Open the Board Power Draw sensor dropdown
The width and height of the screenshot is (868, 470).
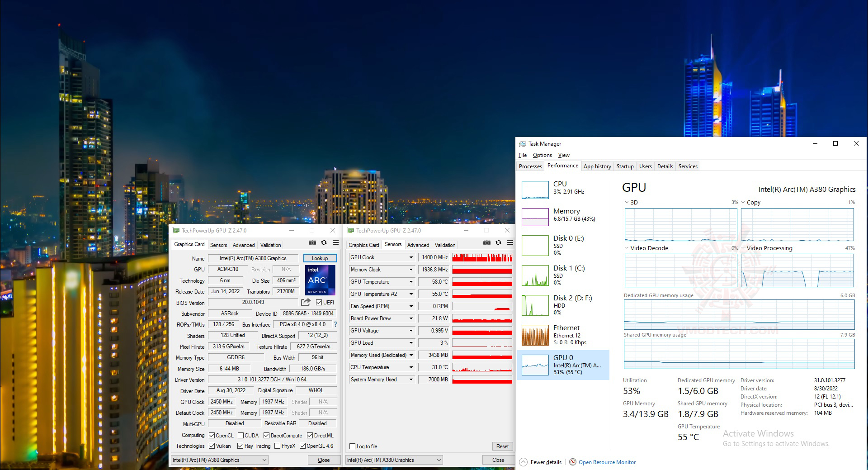(x=411, y=318)
